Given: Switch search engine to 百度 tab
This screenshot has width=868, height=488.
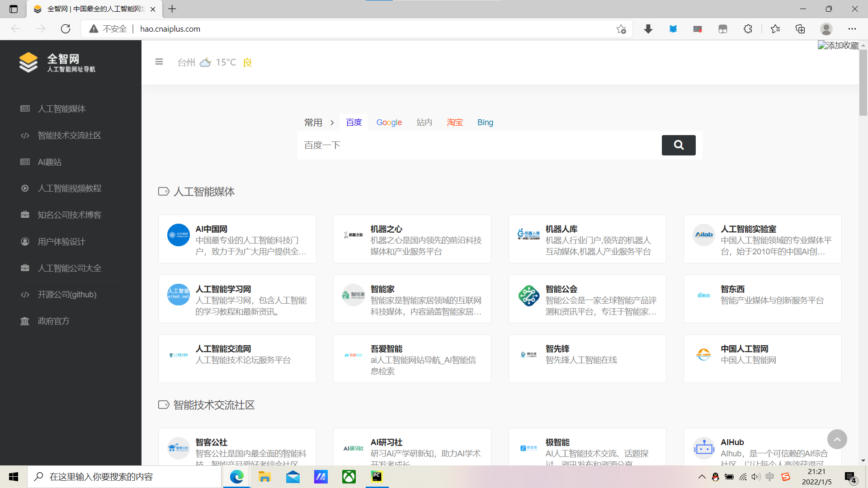Looking at the screenshot, I should pos(354,122).
